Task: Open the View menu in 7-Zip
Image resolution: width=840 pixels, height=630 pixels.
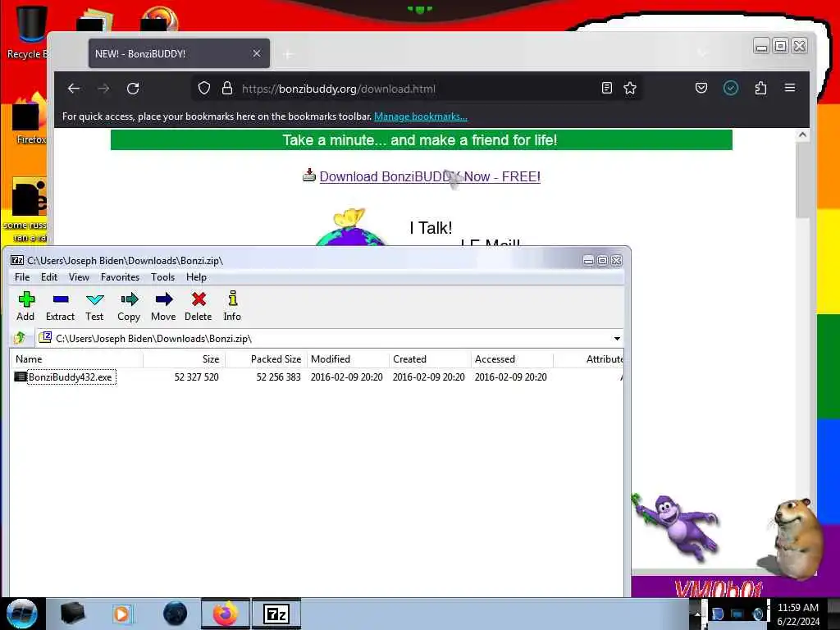Action: pos(79,277)
